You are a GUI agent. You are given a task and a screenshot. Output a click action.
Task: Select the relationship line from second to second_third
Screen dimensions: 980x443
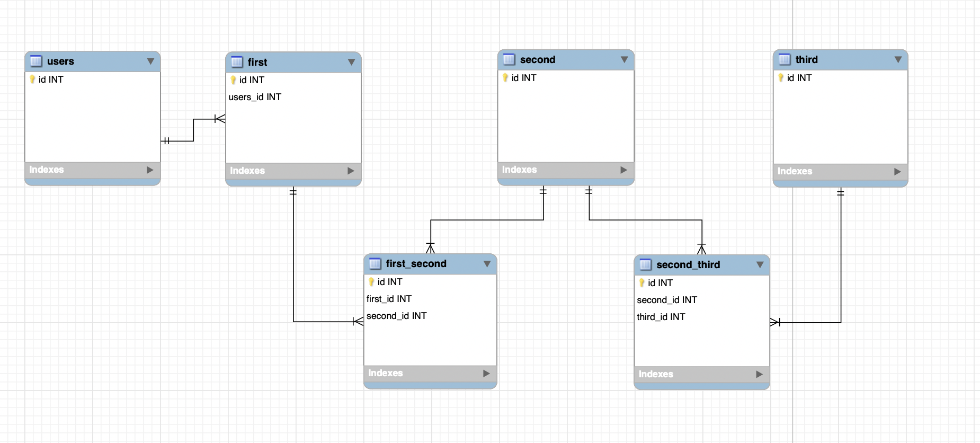(x=645, y=220)
